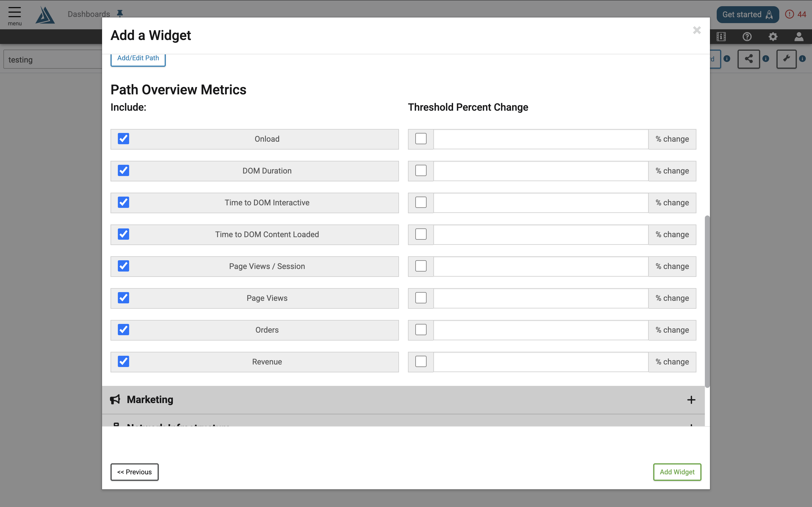
Task: Click the Blue Triangle logo
Action: 45,15
